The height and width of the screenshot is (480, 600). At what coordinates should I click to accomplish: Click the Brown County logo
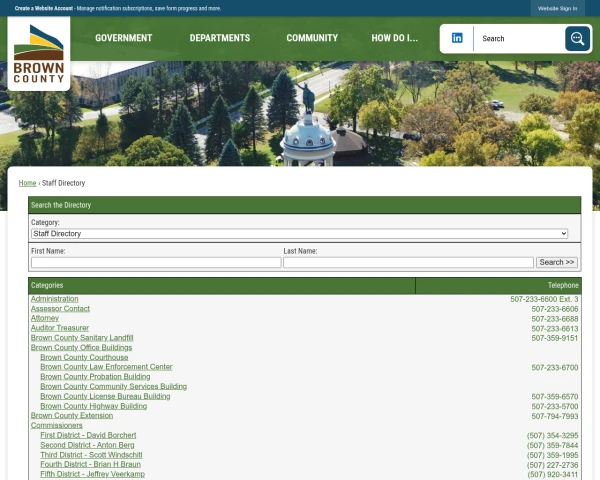39,53
